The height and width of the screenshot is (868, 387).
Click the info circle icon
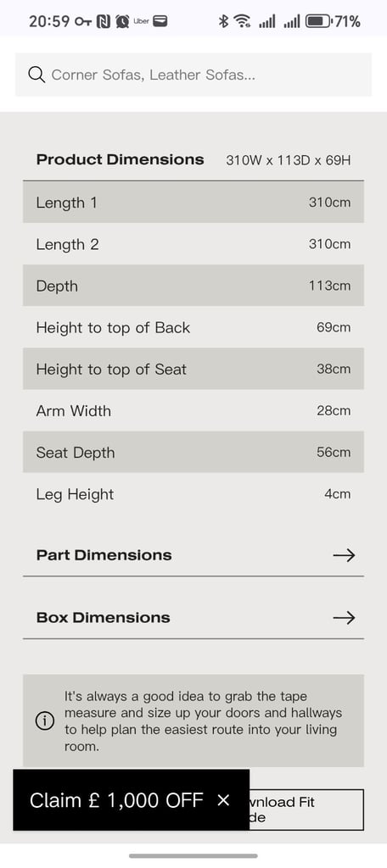point(44,721)
